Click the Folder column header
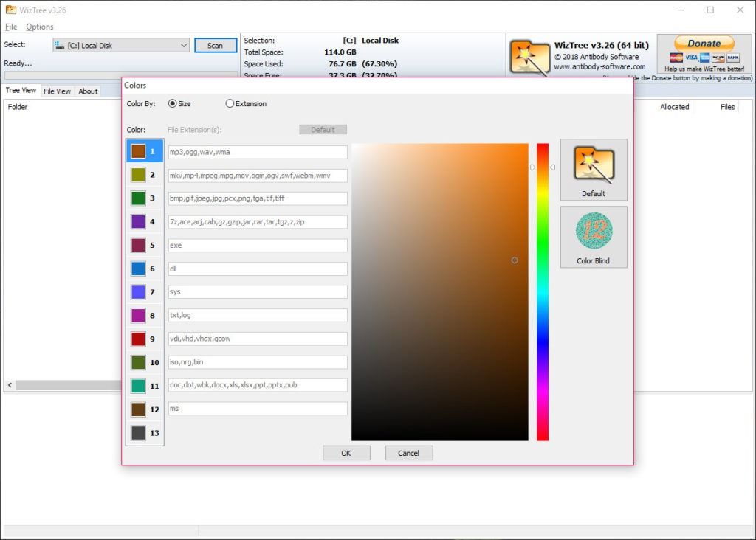This screenshot has width=756, height=540. [18, 107]
